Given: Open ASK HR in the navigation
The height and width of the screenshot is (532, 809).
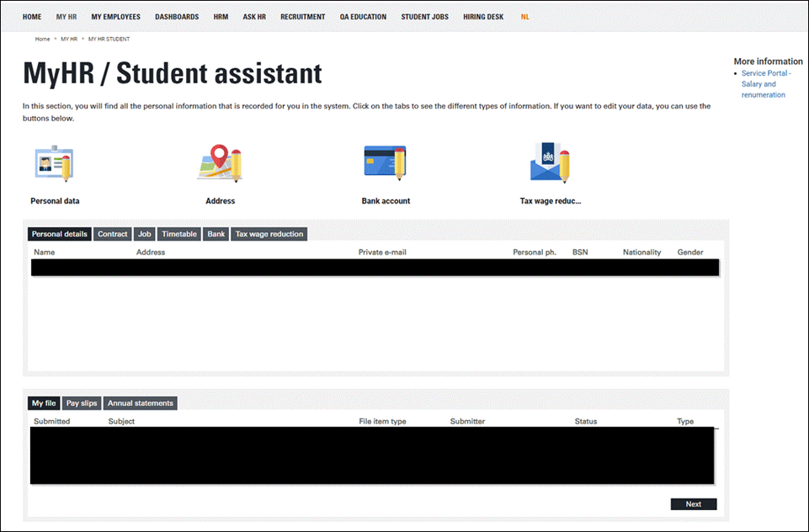Looking at the screenshot, I should 254,17.
